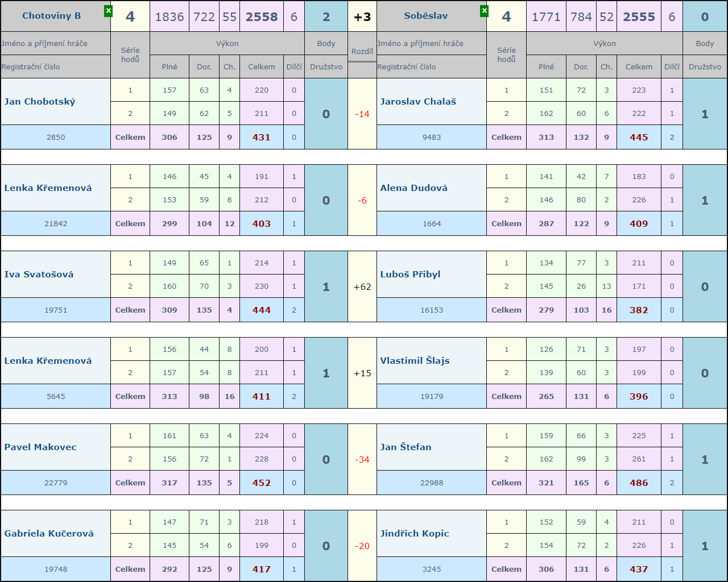This screenshot has height=582, width=728.
Task: Click registration number 19748
Action: point(56,569)
